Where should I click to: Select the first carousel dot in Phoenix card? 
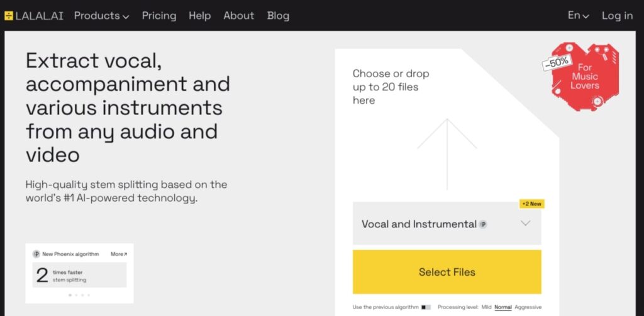(70, 295)
